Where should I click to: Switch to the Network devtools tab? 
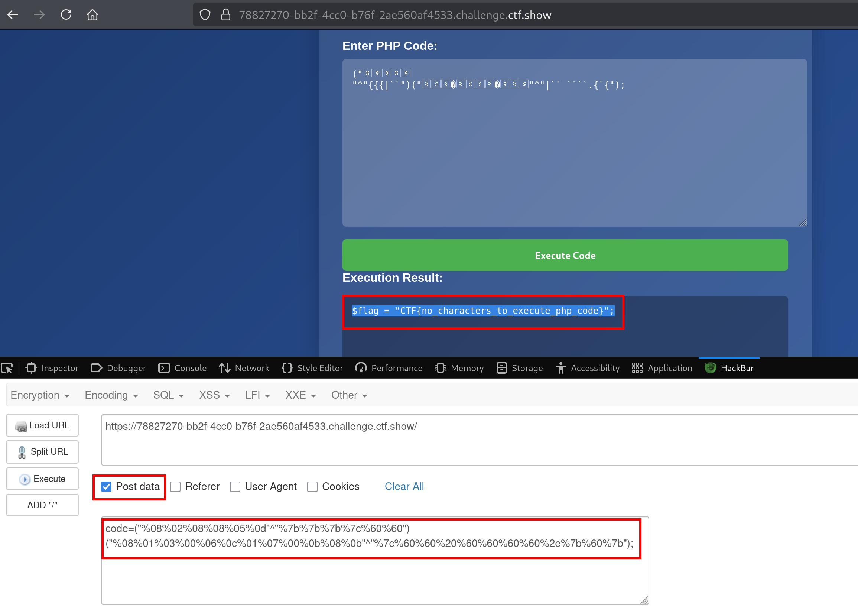click(x=244, y=368)
